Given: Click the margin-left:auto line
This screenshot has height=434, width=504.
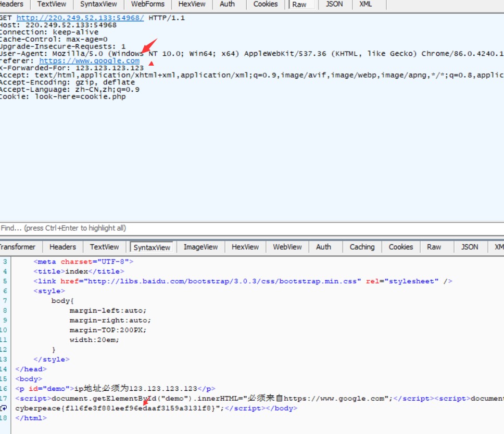Looking at the screenshot, I should (108, 311).
